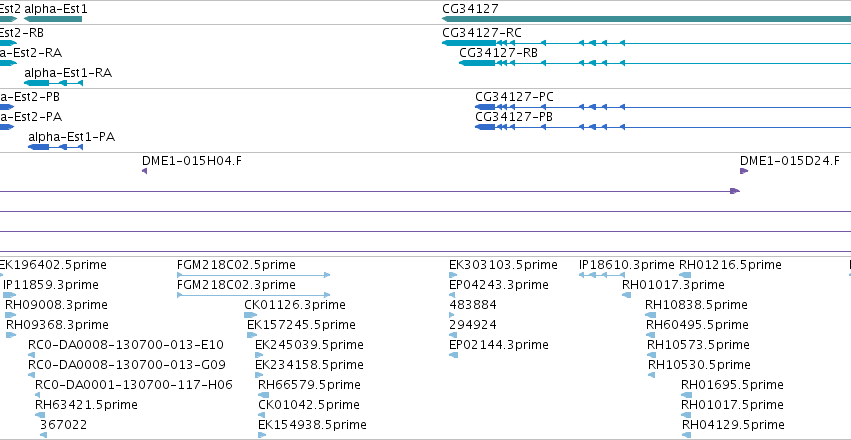Select the RH10838.5prime EST marker
This screenshot has width=851, height=440.
coord(651,315)
